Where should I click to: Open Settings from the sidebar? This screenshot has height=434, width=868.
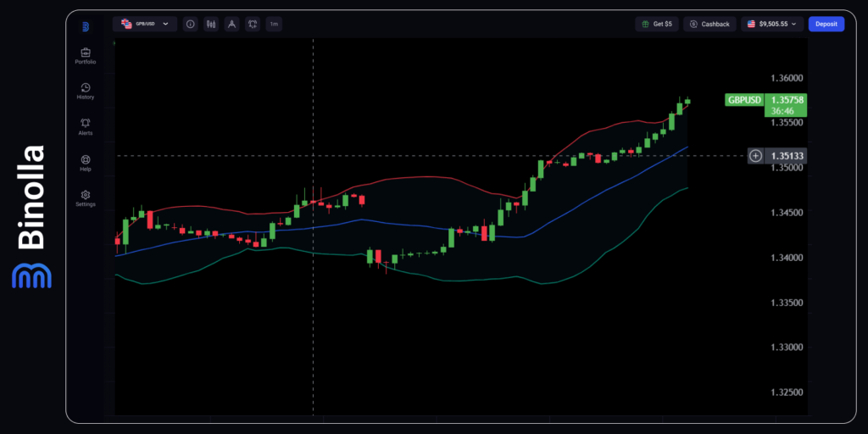click(86, 198)
